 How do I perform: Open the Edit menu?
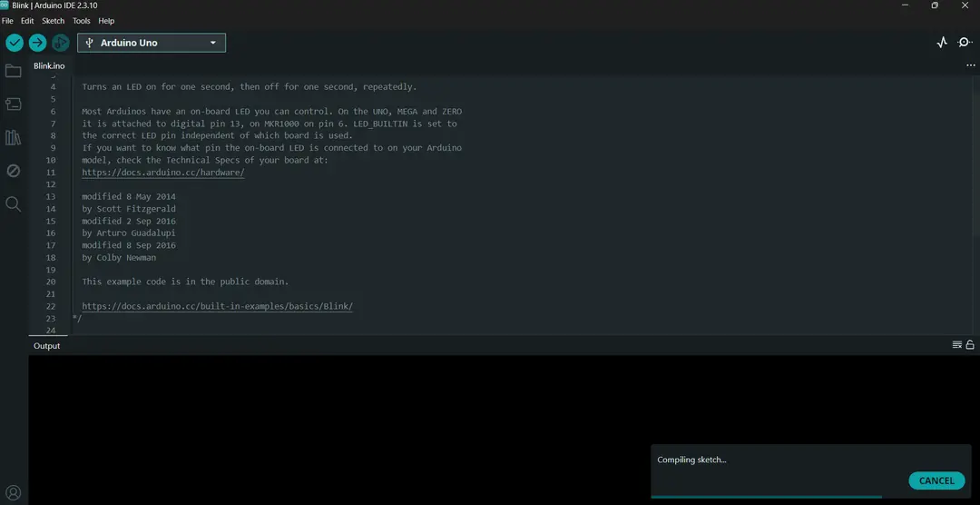pyautogui.click(x=27, y=21)
